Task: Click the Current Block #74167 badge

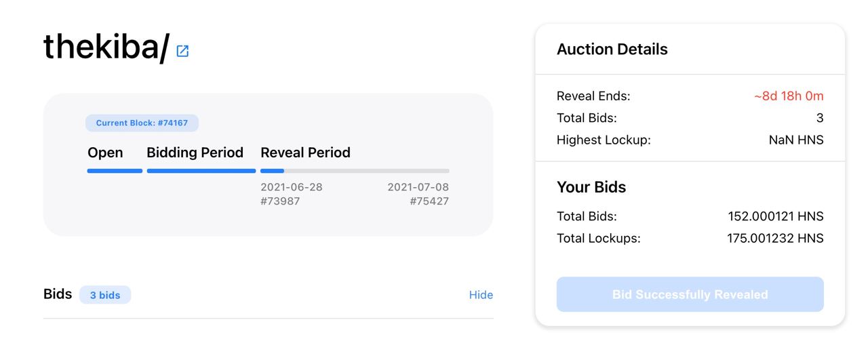Action: (x=142, y=123)
